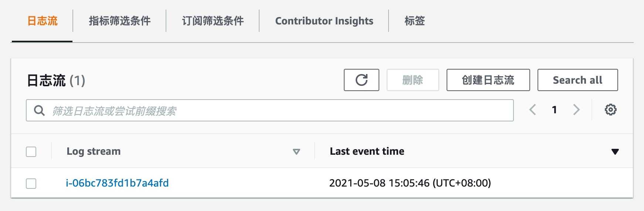Screen dimensions: 644x211
Task: Click the 创建日志流 button
Action: pyautogui.click(x=488, y=80)
